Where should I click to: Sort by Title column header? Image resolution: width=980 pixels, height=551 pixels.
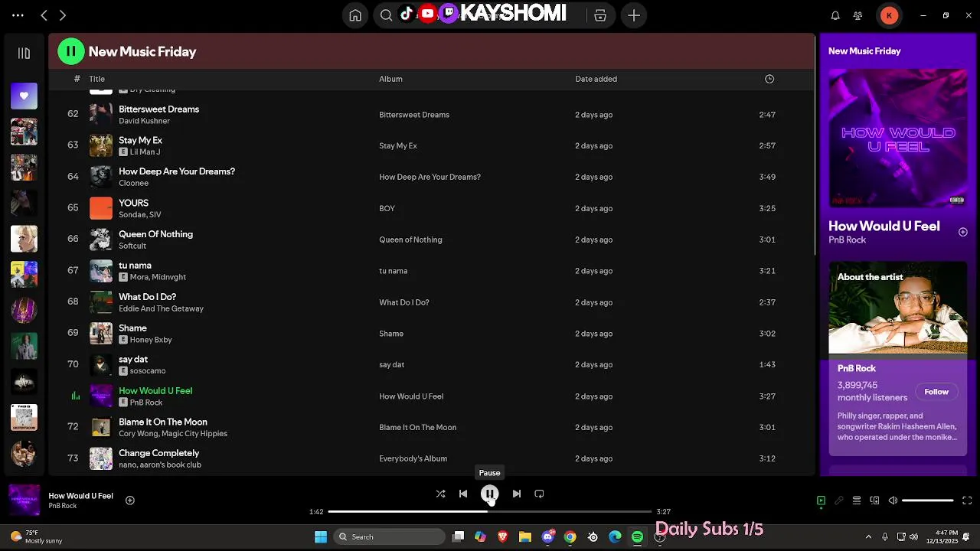point(96,79)
